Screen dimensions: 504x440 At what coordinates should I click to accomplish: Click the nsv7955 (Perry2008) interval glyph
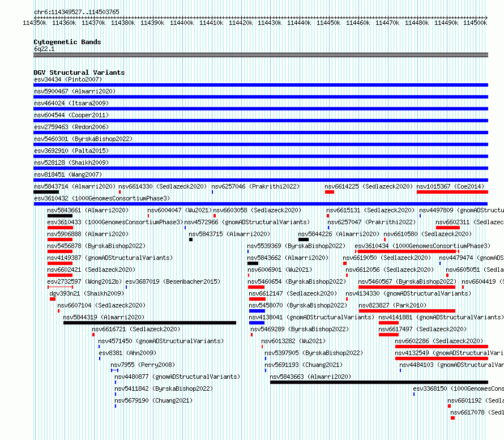coord(114,370)
